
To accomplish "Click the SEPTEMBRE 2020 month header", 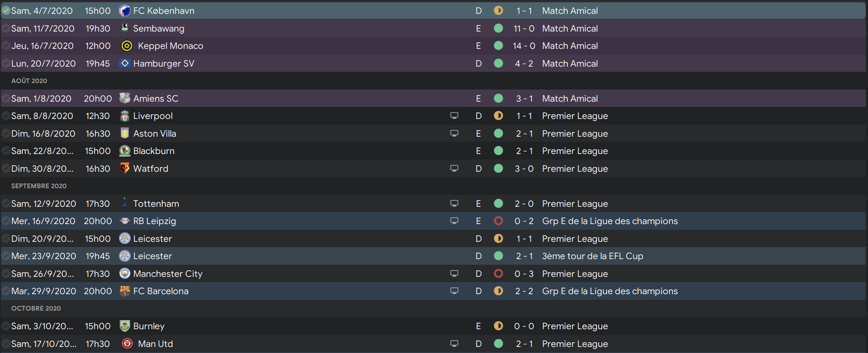I will 39,186.
